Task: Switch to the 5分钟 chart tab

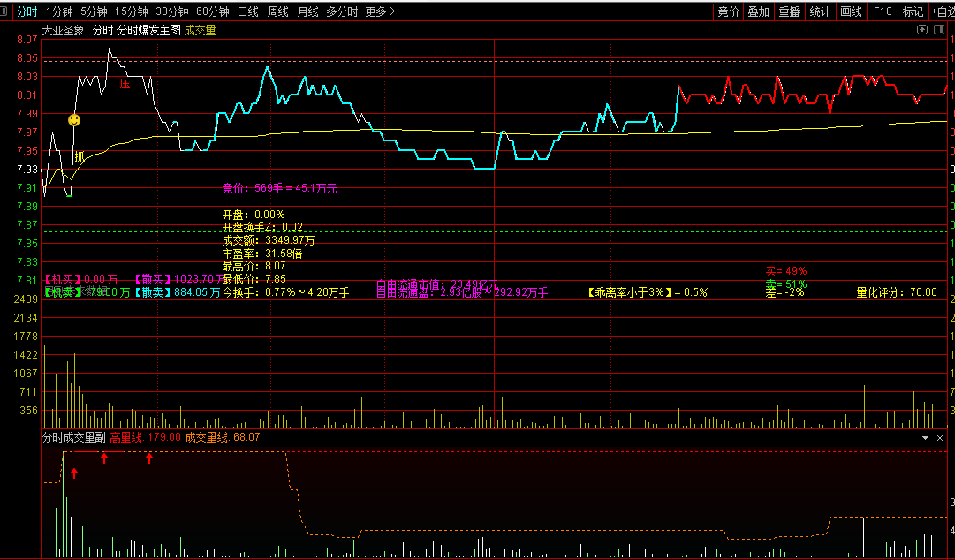Action: pos(93,11)
